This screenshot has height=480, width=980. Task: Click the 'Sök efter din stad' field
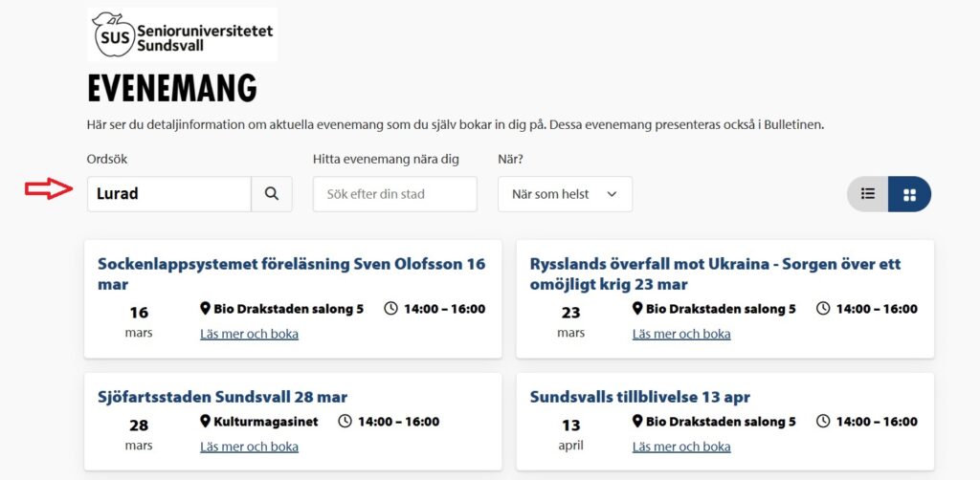point(394,194)
